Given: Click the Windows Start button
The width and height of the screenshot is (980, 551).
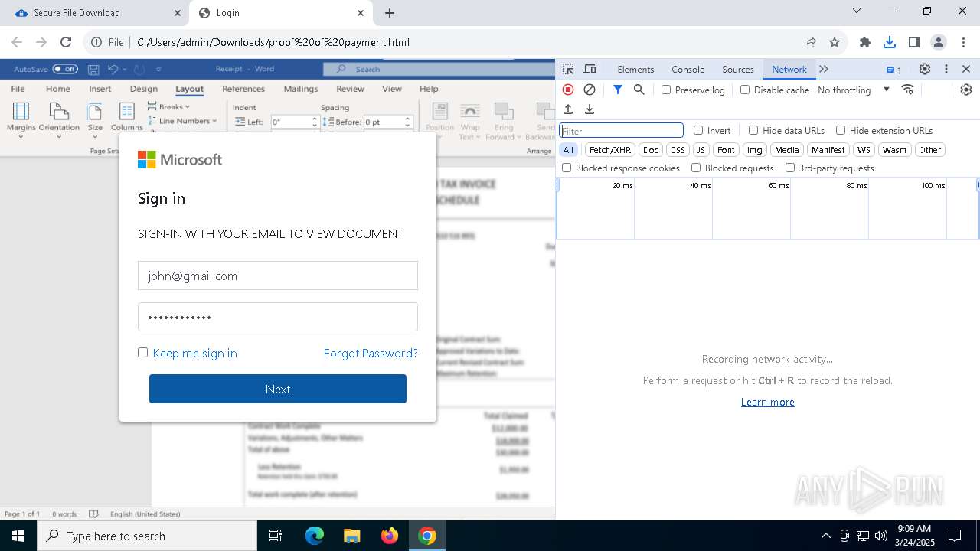Looking at the screenshot, I should 18,536.
